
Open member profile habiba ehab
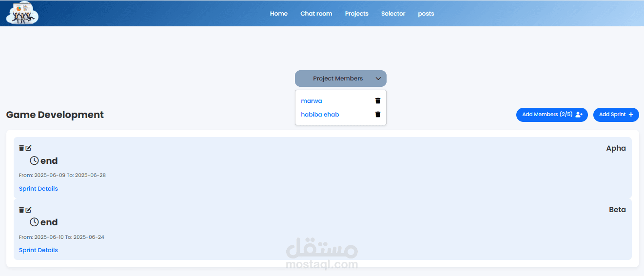point(320,115)
